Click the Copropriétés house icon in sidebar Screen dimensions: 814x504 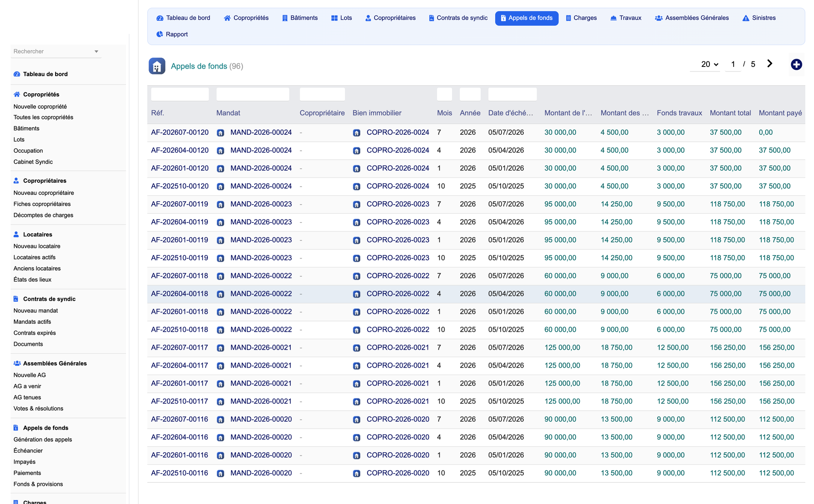pyautogui.click(x=17, y=95)
